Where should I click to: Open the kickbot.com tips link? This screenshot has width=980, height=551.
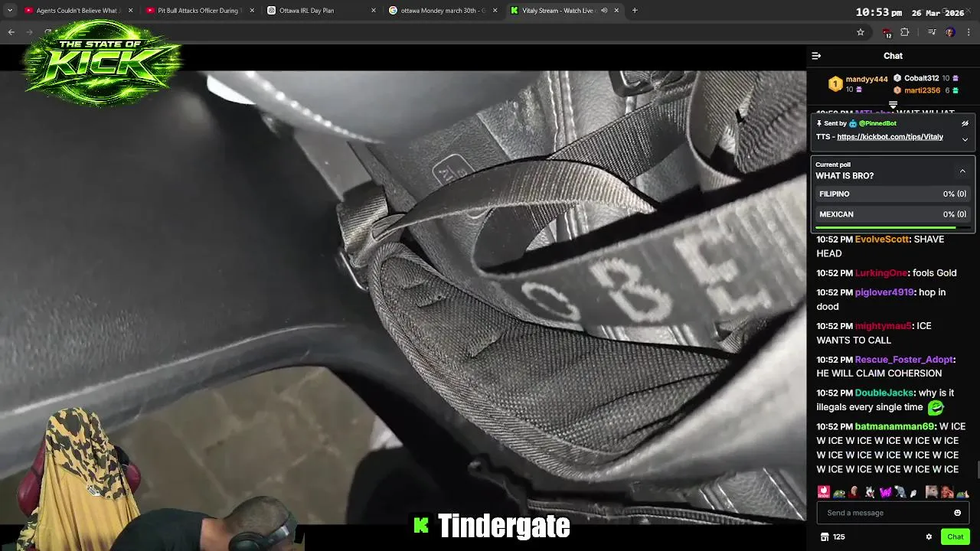pyautogui.click(x=890, y=137)
